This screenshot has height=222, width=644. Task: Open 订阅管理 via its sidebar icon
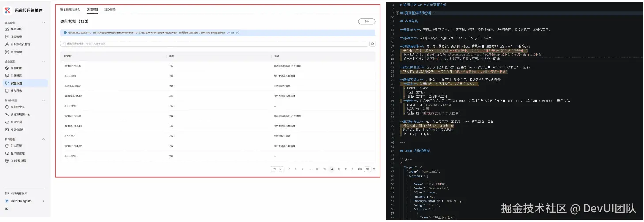pos(7,37)
